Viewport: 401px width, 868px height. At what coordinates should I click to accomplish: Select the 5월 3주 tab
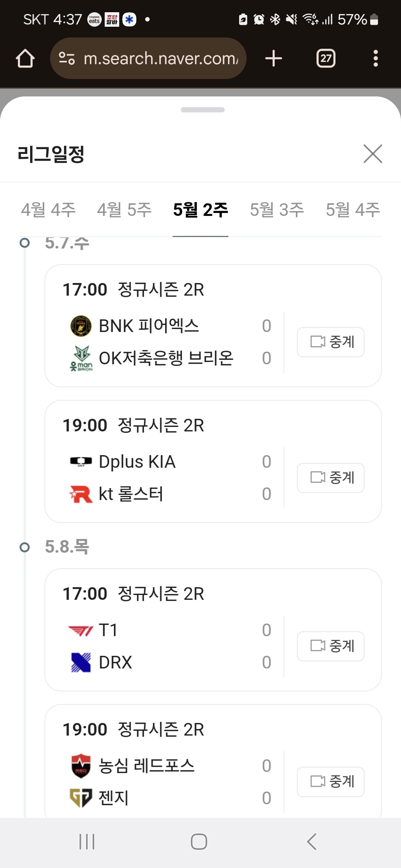point(277,210)
